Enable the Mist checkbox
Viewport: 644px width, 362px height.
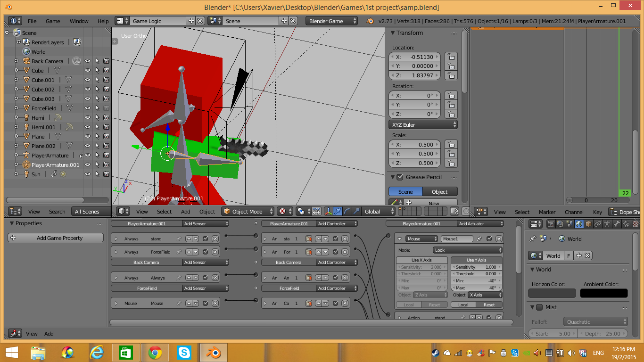pyautogui.click(x=539, y=307)
